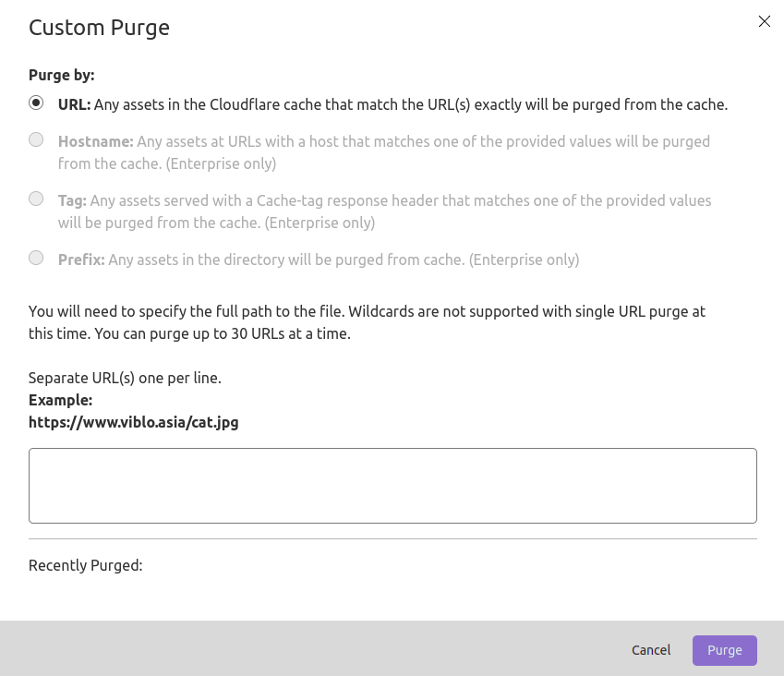Click the "Tag:" option label
The width and height of the screenshot is (784, 676).
tap(72, 200)
